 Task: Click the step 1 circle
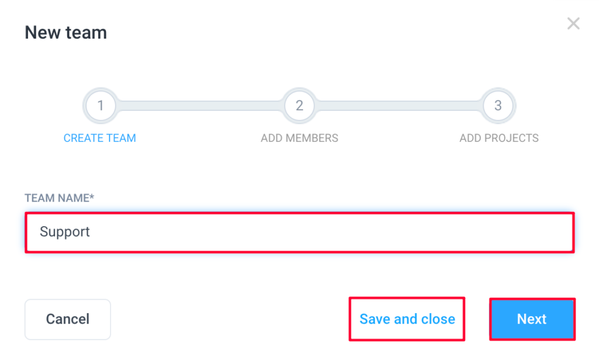[101, 106]
